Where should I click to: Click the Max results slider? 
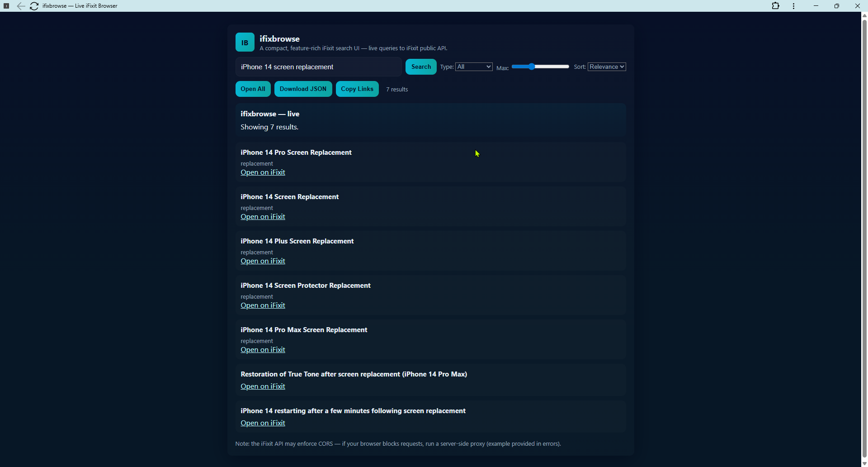540,67
